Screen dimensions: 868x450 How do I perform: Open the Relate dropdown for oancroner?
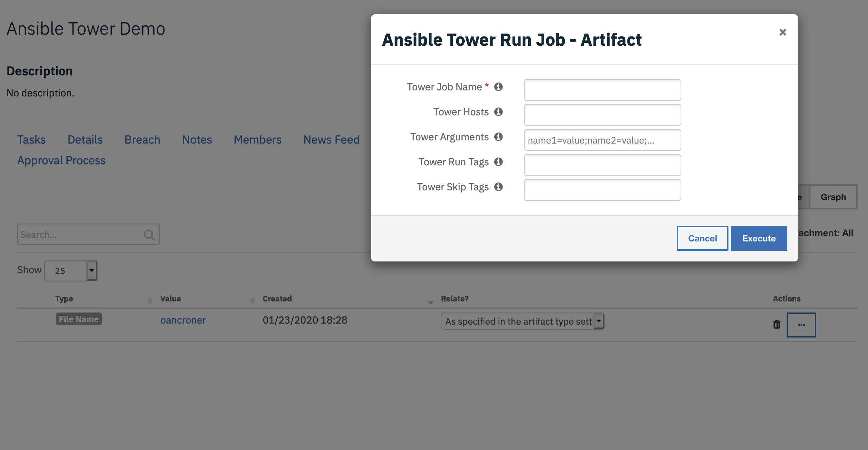[523, 321]
